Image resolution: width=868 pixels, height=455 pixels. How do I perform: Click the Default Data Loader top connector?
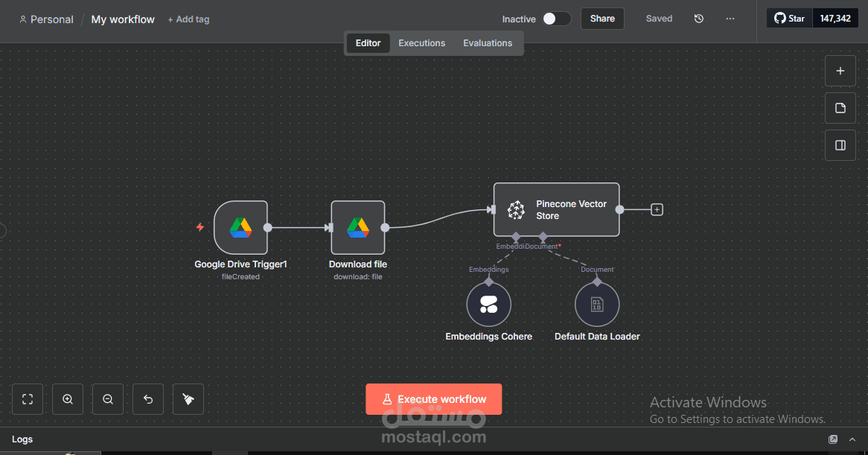point(597,281)
